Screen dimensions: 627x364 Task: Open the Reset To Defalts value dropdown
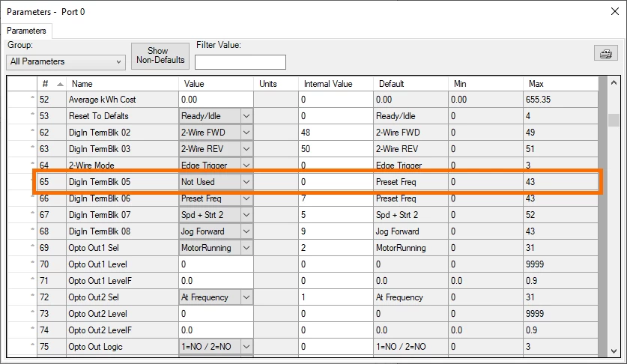(x=246, y=116)
